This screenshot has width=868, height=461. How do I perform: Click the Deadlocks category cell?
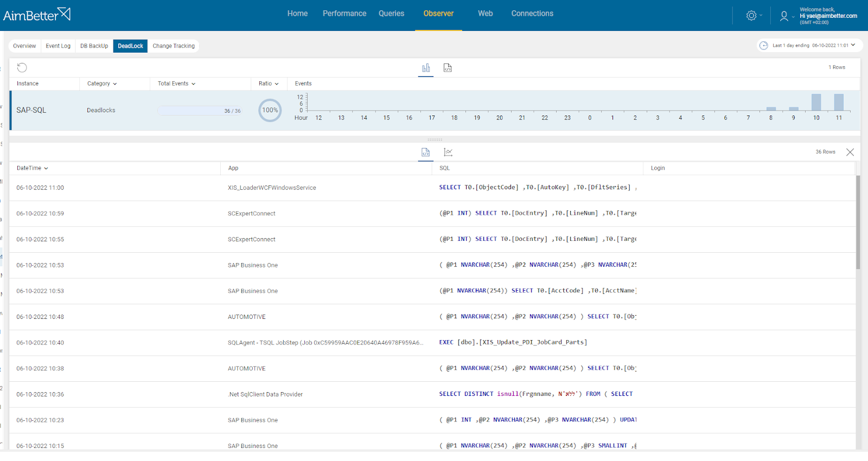click(x=101, y=110)
